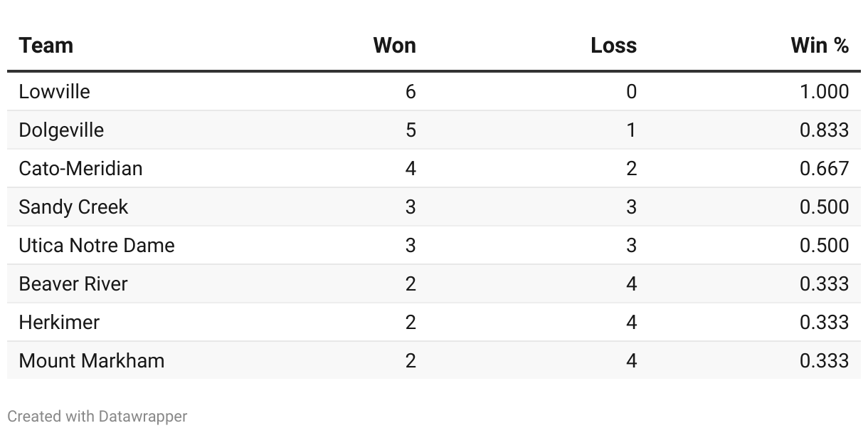Click Dolgeville's loss value of 1
Image resolution: width=868 pixels, height=433 pixels.
pos(631,130)
